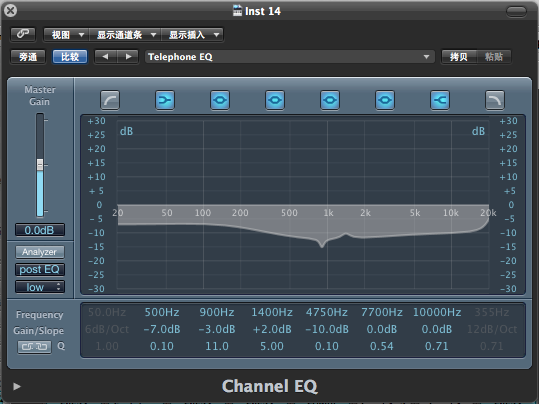Image resolution: width=539 pixels, height=404 pixels.
Task: Select the 0.54 Q value
Action: tap(382, 346)
